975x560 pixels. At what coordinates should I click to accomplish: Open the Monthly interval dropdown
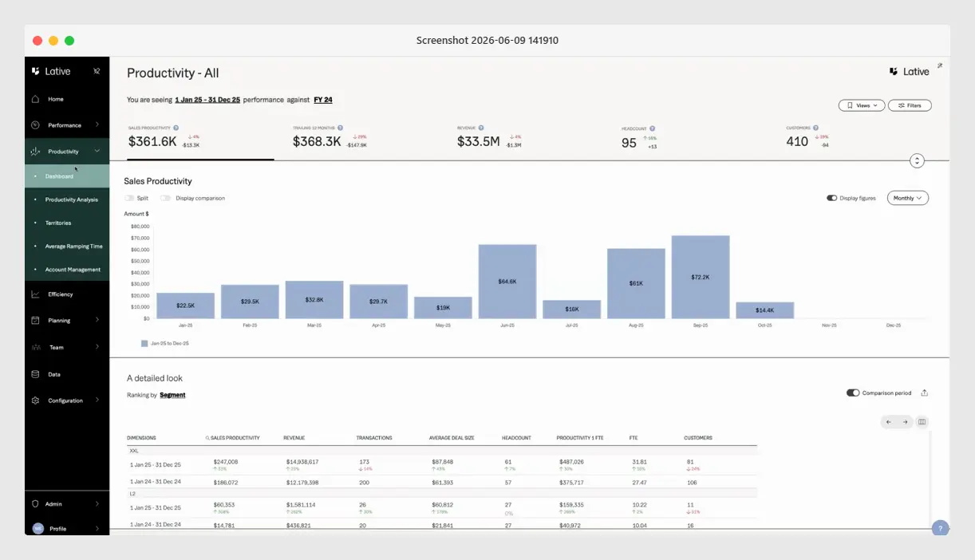click(x=908, y=198)
